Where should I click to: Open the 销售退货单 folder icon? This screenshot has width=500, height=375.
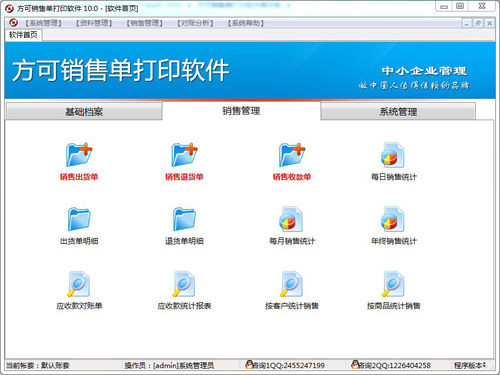184,155
